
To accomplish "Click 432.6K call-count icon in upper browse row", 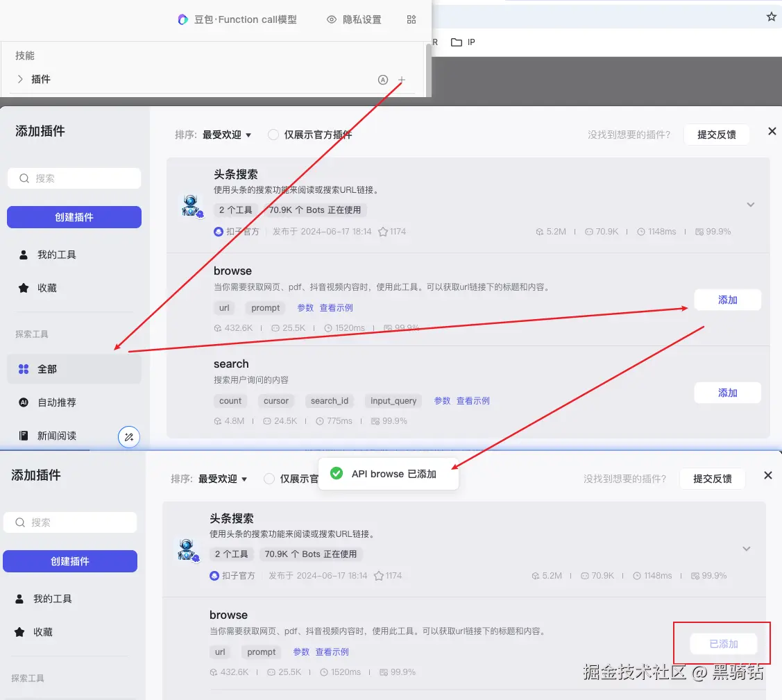I will (217, 327).
